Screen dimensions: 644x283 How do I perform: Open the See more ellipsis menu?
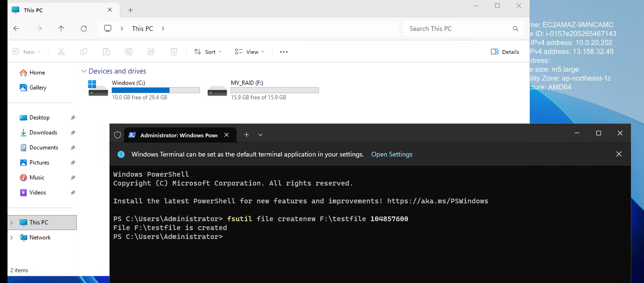point(283,52)
